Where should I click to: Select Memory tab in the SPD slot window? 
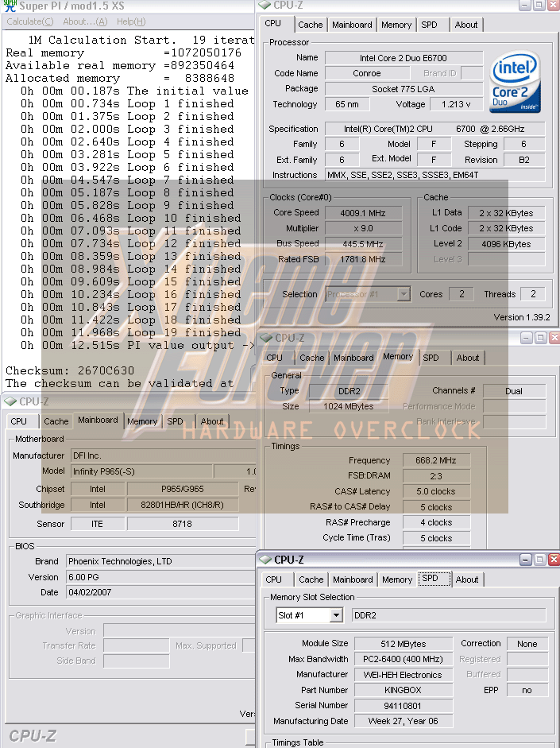coord(397,579)
